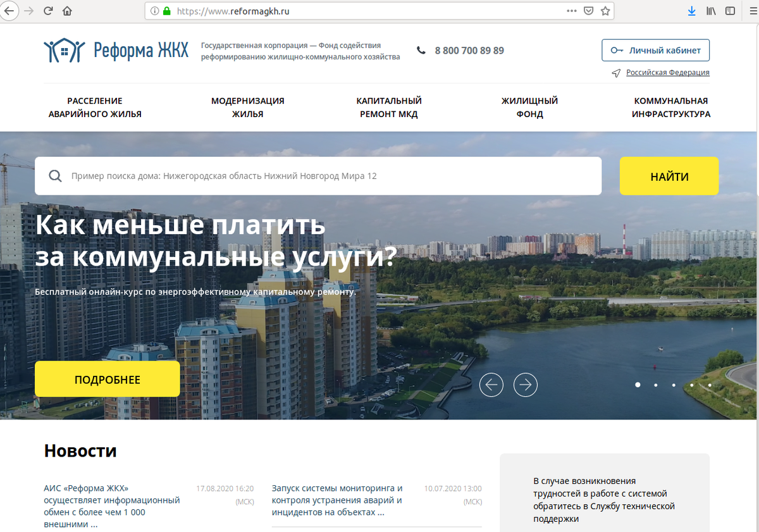Follow the Российская Федерация region link

coord(667,72)
